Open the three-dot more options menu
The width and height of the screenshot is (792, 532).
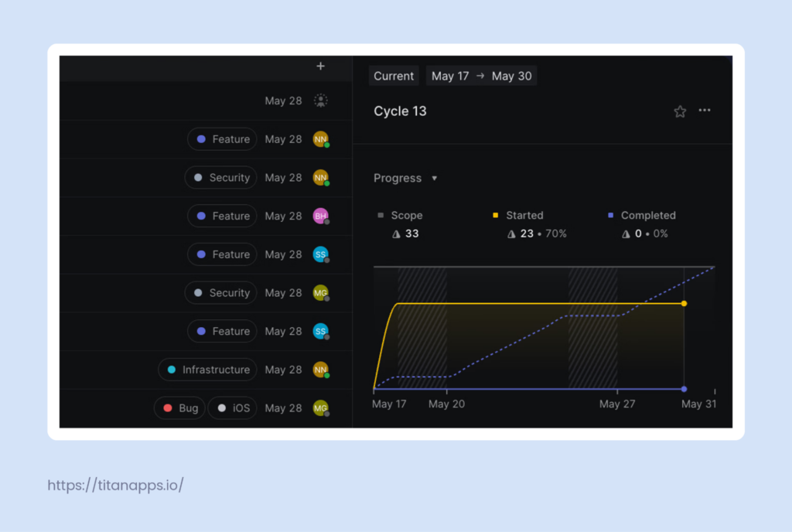pyautogui.click(x=704, y=110)
